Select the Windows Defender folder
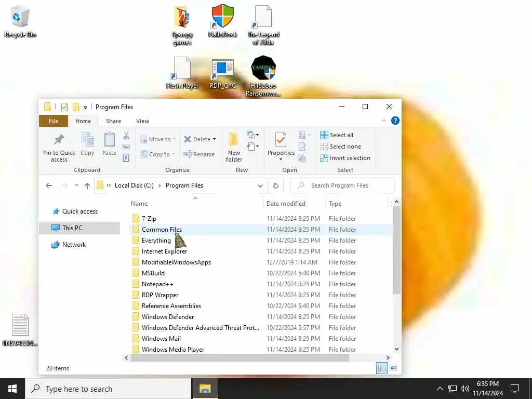Viewport: 532px width, 399px height. tap(168, 317)
